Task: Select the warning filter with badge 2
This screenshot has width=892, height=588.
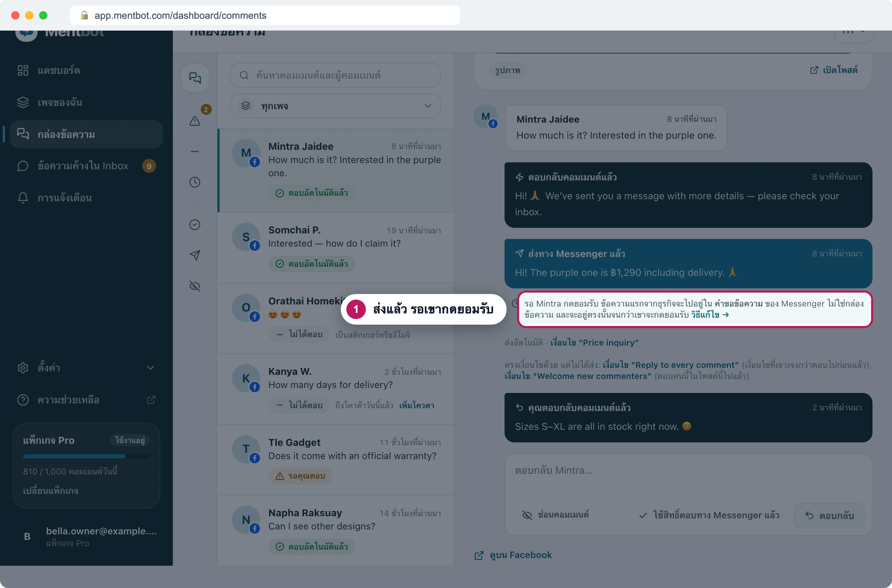Action: [195, 121]
